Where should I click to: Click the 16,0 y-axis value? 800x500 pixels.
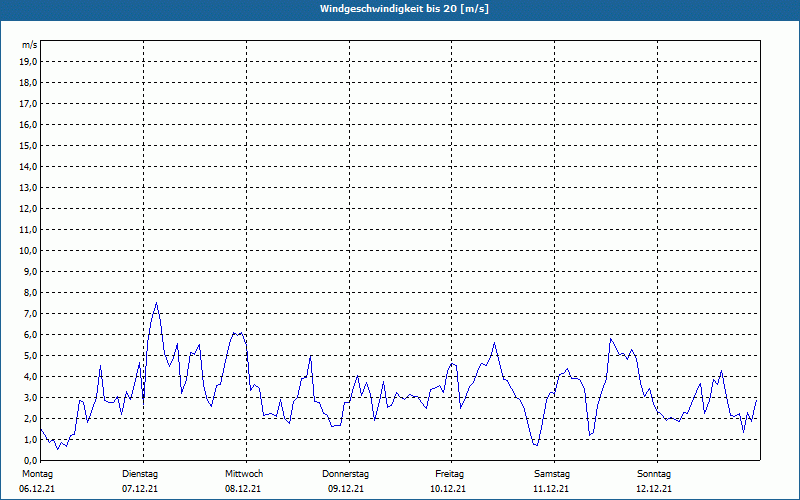pos(29,124)
